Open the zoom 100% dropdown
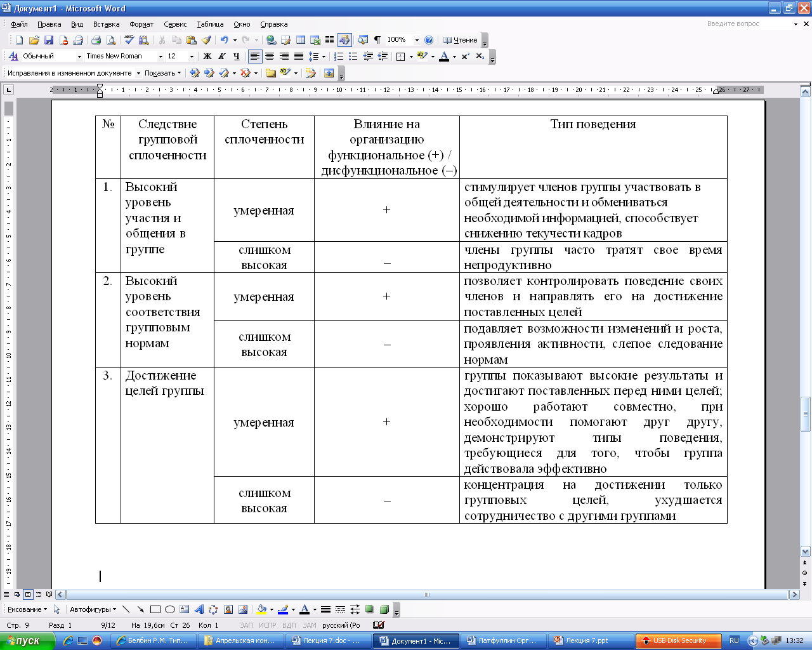This screenshot has width=812, height=650. click(417, 40)
